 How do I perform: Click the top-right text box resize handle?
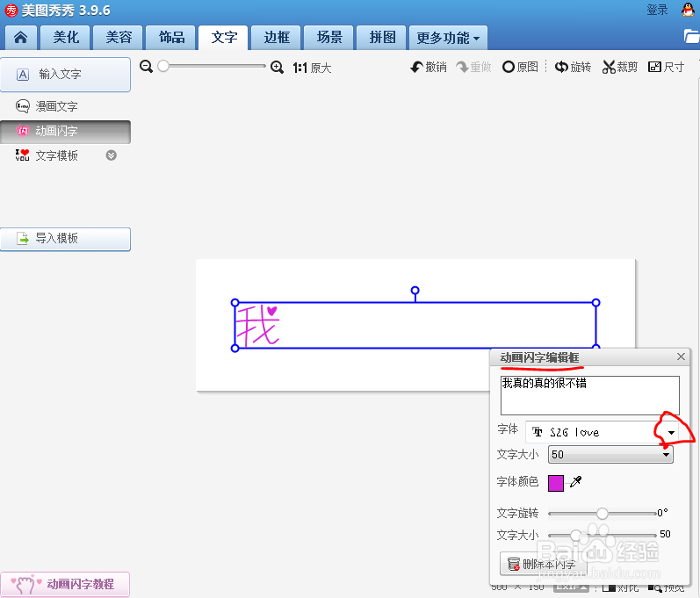tap(595, 303)
